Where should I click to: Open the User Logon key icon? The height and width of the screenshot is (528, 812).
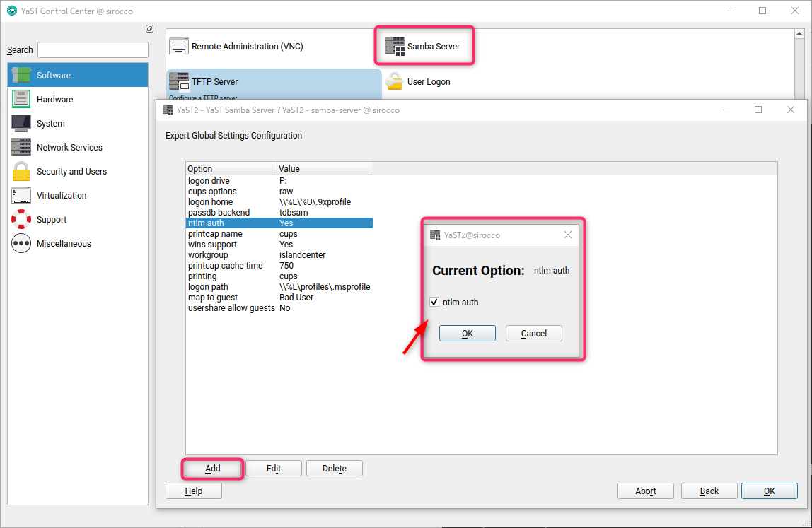395,81
